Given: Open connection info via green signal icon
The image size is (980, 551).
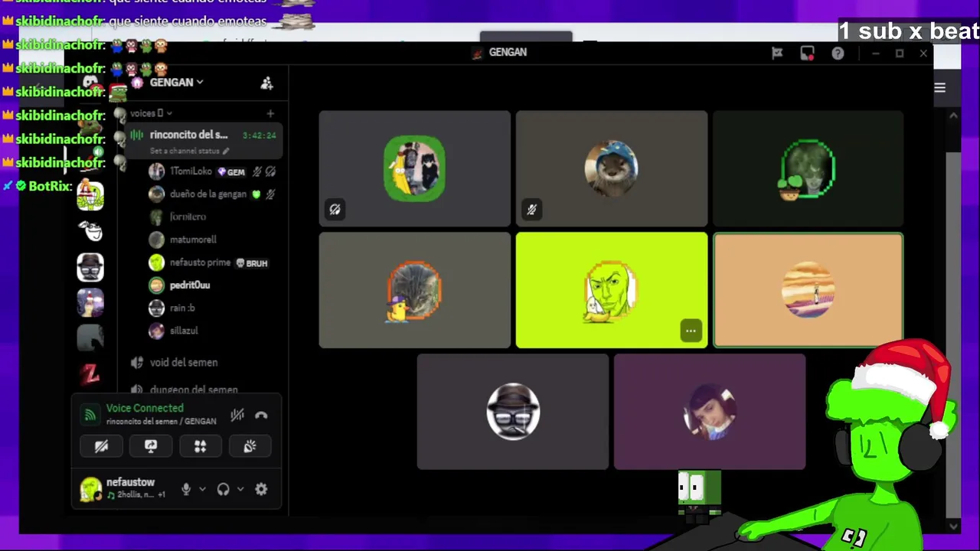Looking at the screenshot, I should pos(90,415).
